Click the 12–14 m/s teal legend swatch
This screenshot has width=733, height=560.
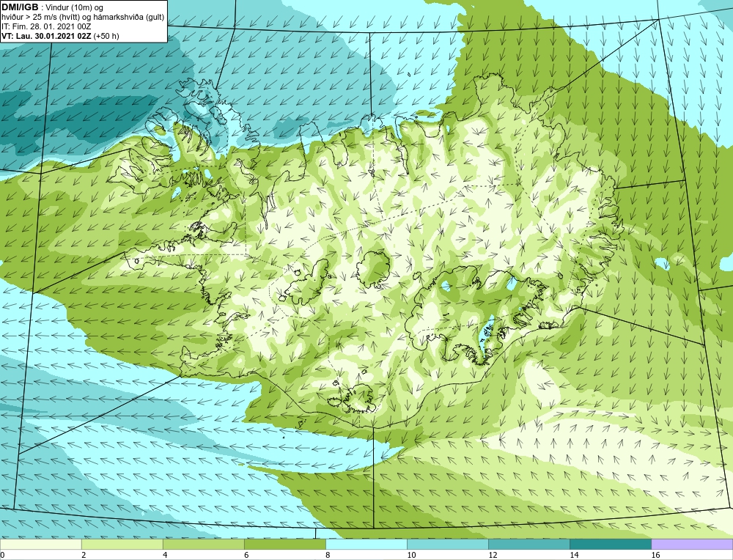529,544
